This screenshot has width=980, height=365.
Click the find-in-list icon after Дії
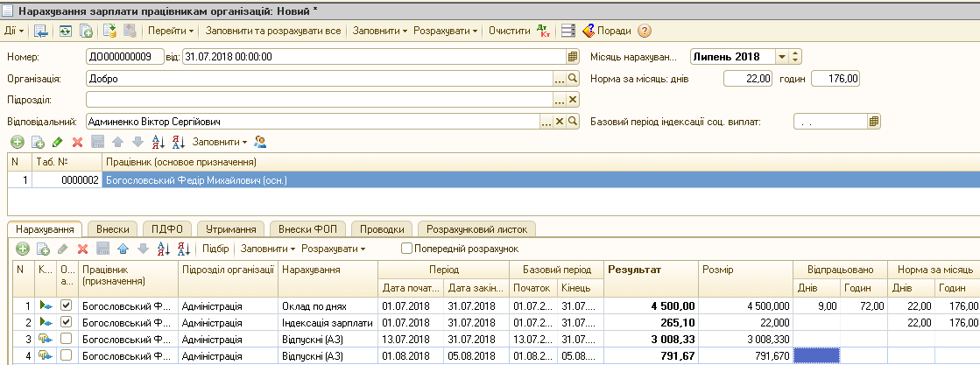tap(41, 31)
